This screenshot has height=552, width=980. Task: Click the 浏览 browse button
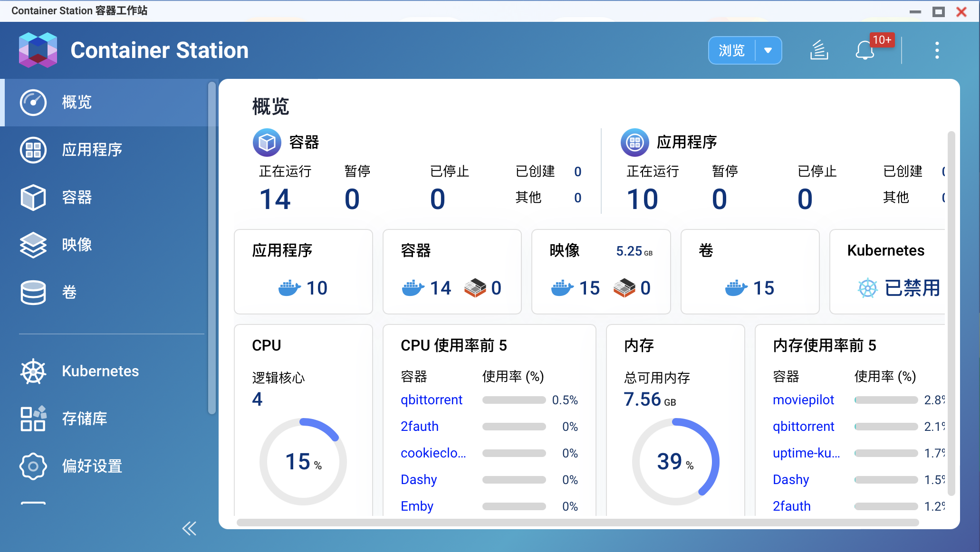[x=731, y=50]
